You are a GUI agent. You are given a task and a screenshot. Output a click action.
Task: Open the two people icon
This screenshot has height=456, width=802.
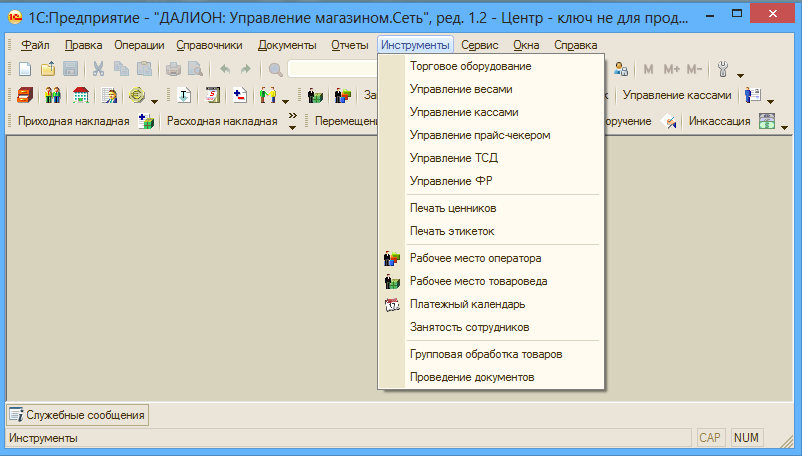[x=53, y=95]
